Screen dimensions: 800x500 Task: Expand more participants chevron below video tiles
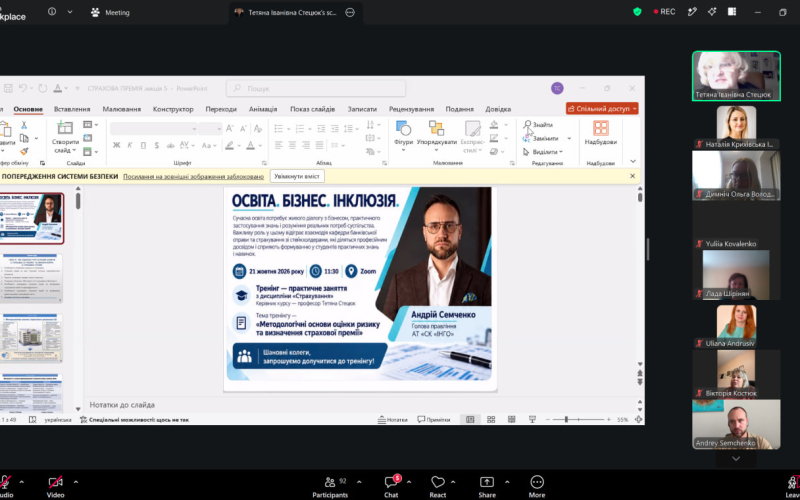click(736, 459)
